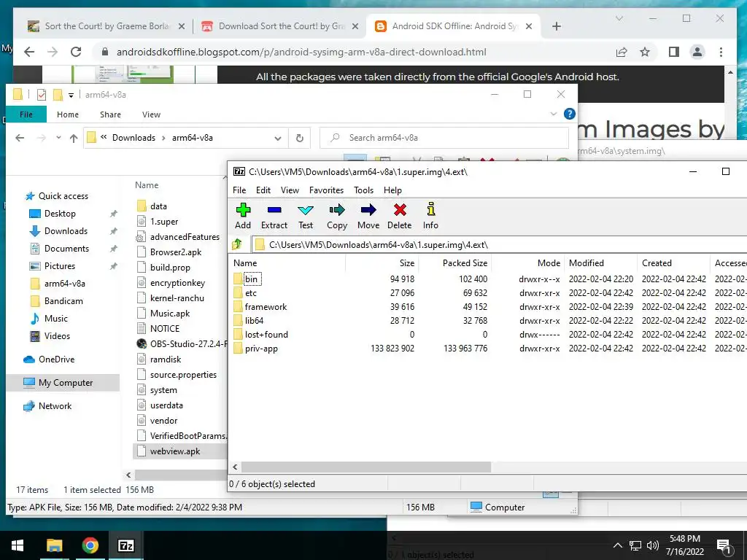
Task: Open Music in navigation pane
Action: tap(55, 319)
